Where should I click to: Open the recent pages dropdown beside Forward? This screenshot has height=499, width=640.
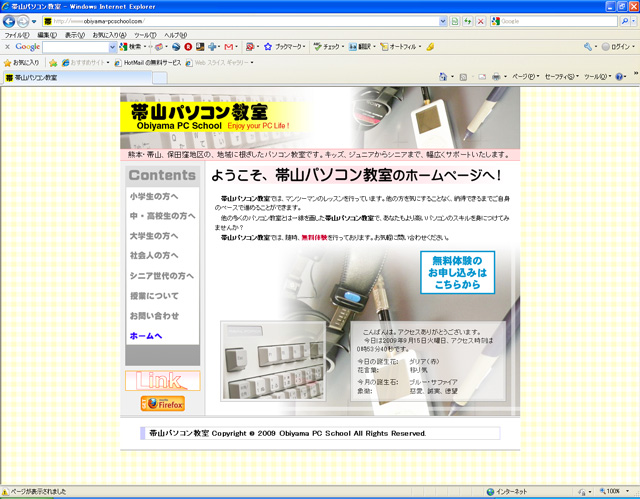(34, 21)
